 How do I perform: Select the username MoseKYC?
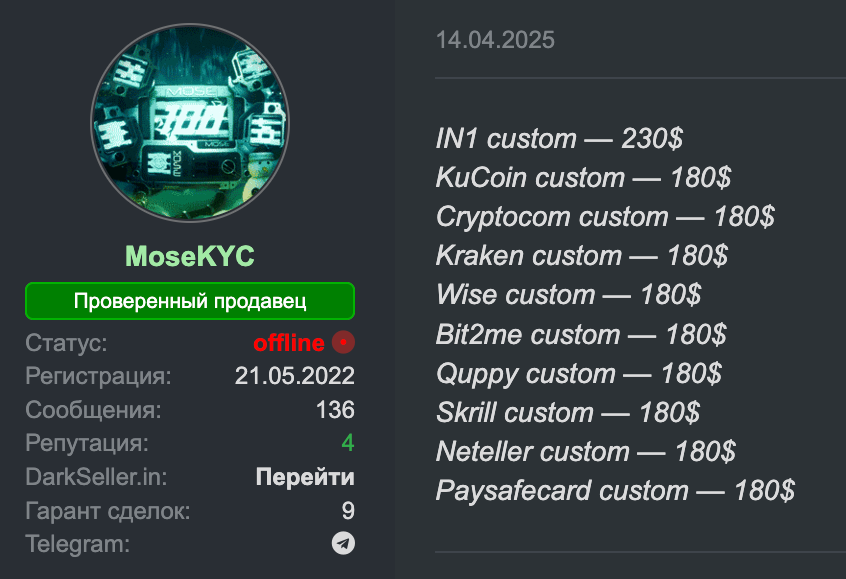pyautogui.click(x=189, y=255)
